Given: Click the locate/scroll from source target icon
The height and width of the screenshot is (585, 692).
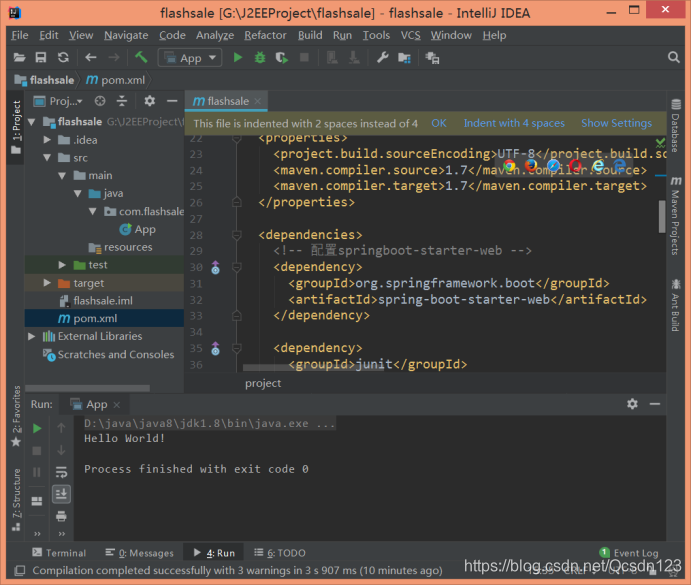Looking at the screenshot, I should (x=100, y=101).
